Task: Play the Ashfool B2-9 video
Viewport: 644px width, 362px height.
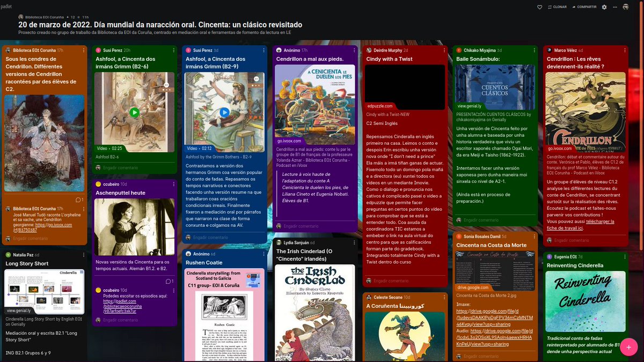Action: 224,112
